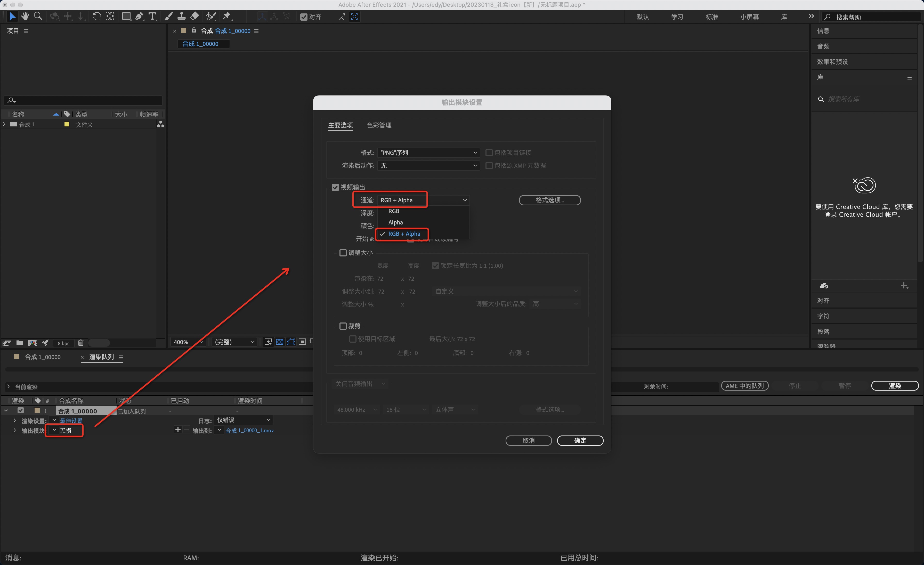Viewport: 924px width, 565px height.
Task: Click trash delete icon in Project panel
Action: coord(81,343)
